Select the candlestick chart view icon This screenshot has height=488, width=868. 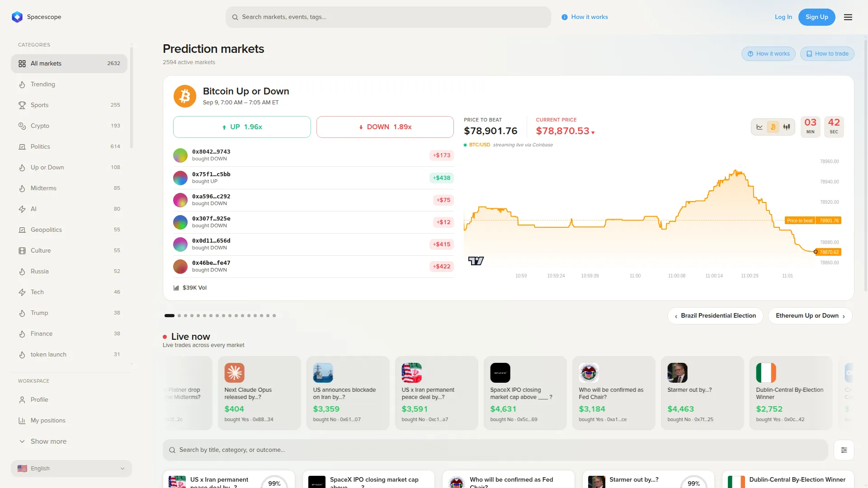(x=787, y=127)
